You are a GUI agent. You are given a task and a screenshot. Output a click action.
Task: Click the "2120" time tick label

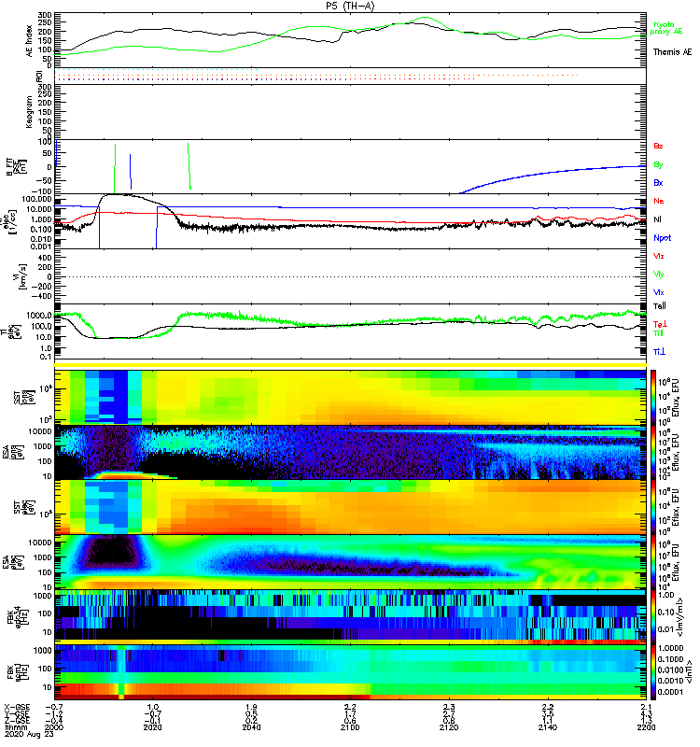tap(449, 727)
